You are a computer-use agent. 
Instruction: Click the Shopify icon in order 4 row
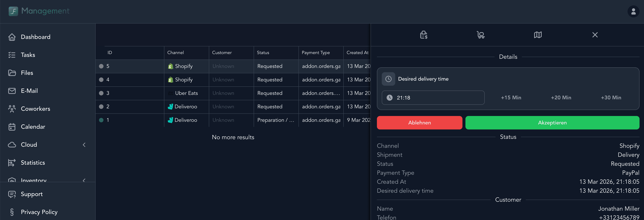(x=171, y=80)
